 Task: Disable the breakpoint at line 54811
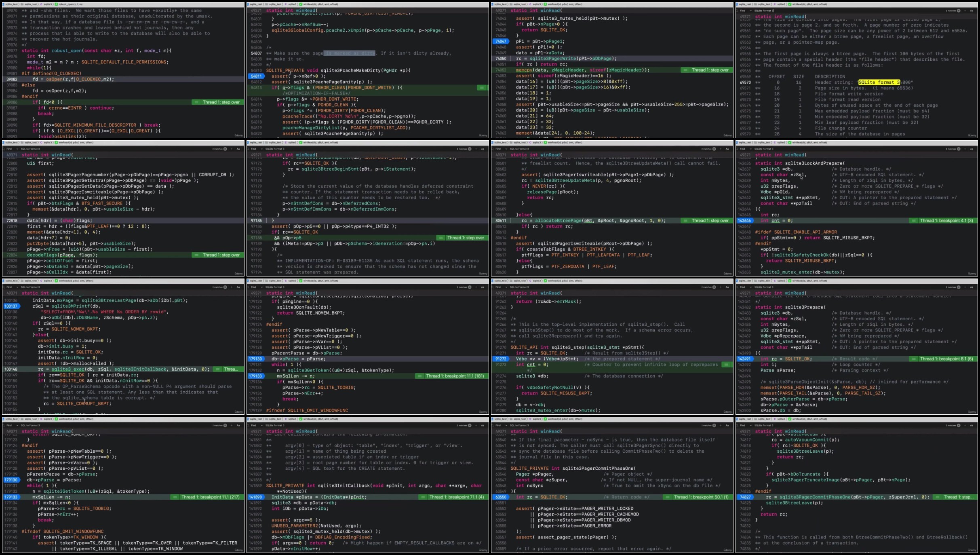click(x=256, y=76)
